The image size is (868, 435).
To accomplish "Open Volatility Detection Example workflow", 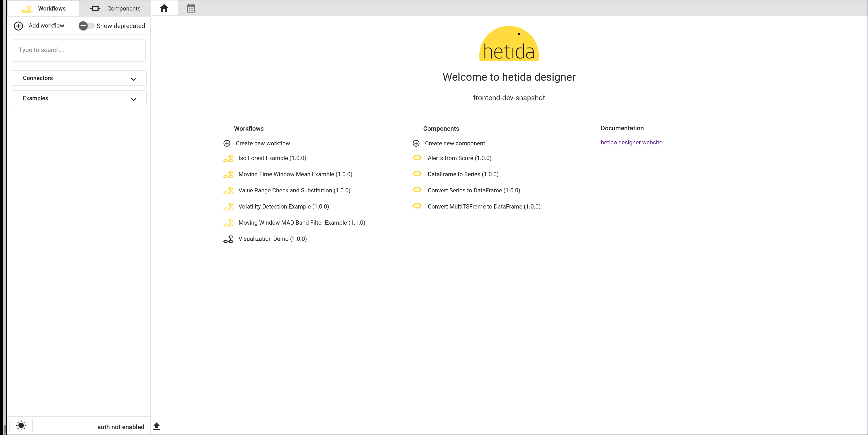I will [283, 207].
